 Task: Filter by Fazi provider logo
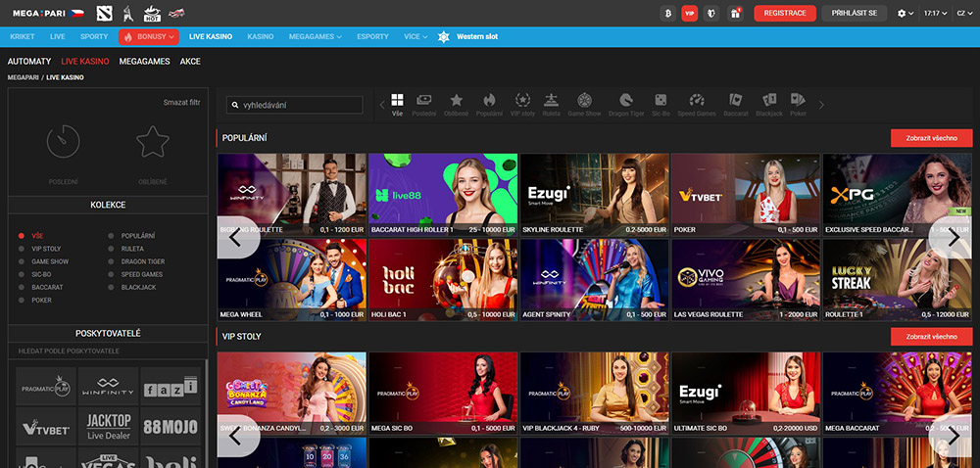(x=171, y=387)
